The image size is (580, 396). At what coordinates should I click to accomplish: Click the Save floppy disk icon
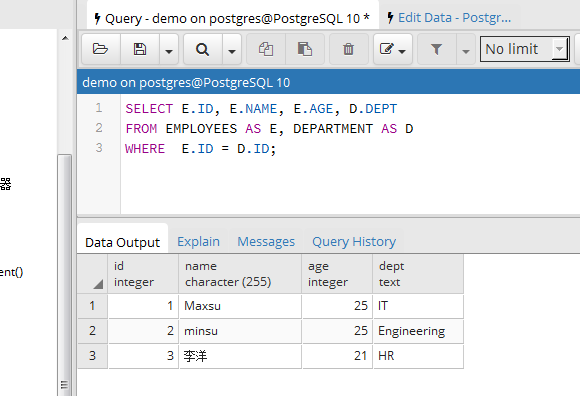pos(140,49)
